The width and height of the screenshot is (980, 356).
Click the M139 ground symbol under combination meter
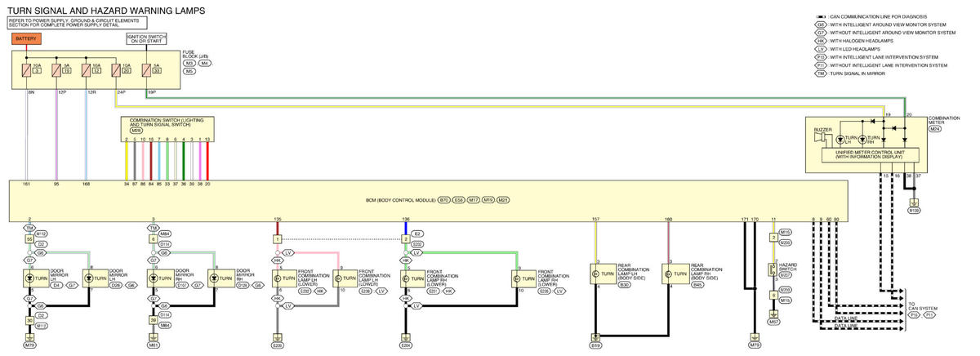[x=915, y=203]
